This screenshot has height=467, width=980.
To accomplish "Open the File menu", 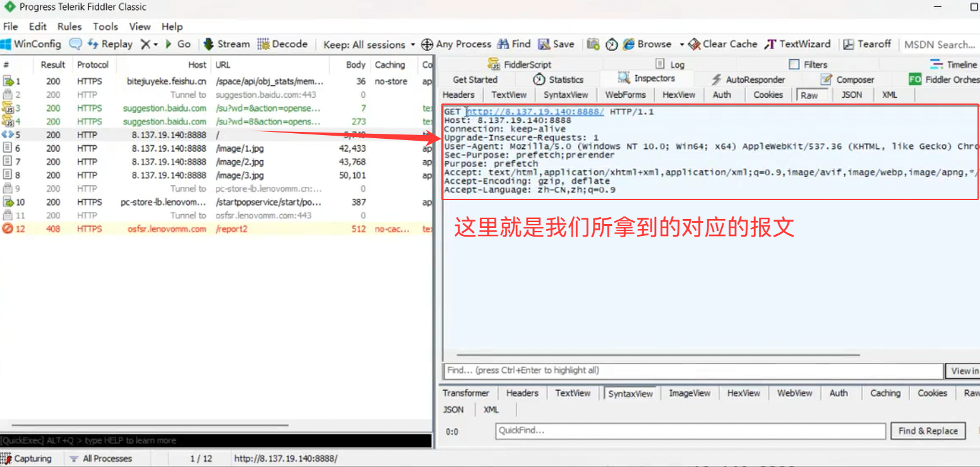I will pyautogui.click(x=11, y=27).
